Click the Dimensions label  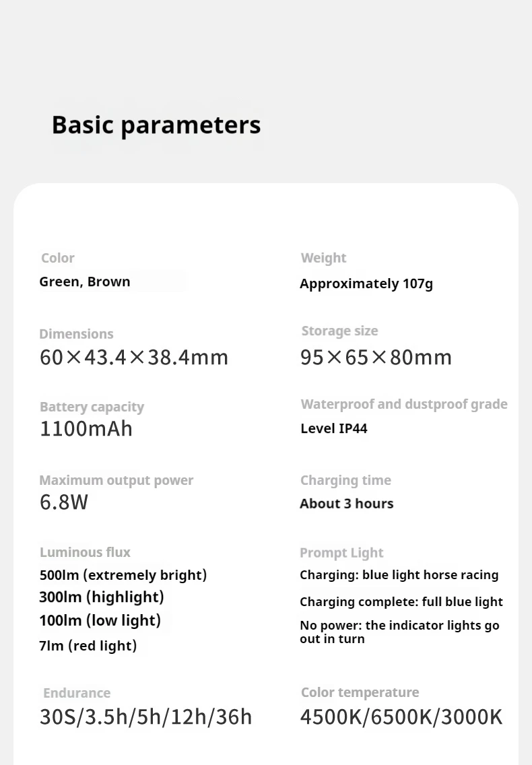click(76, 334)
